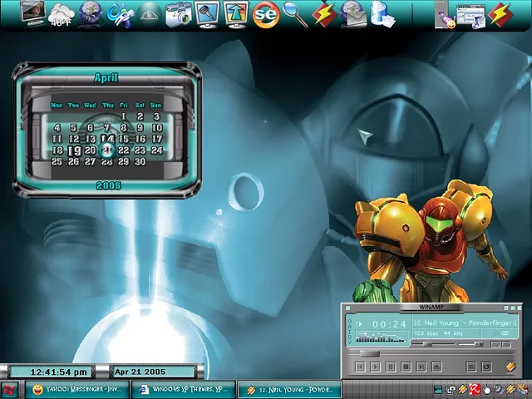Open the camera icon in the top dock
Image resolution: width=532 pixels, height=399 pixels.
(x=177, y=14)
